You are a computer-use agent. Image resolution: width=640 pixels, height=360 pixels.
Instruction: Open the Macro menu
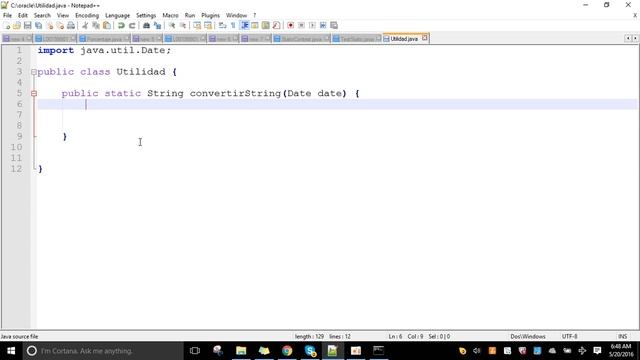click(170, 15)
